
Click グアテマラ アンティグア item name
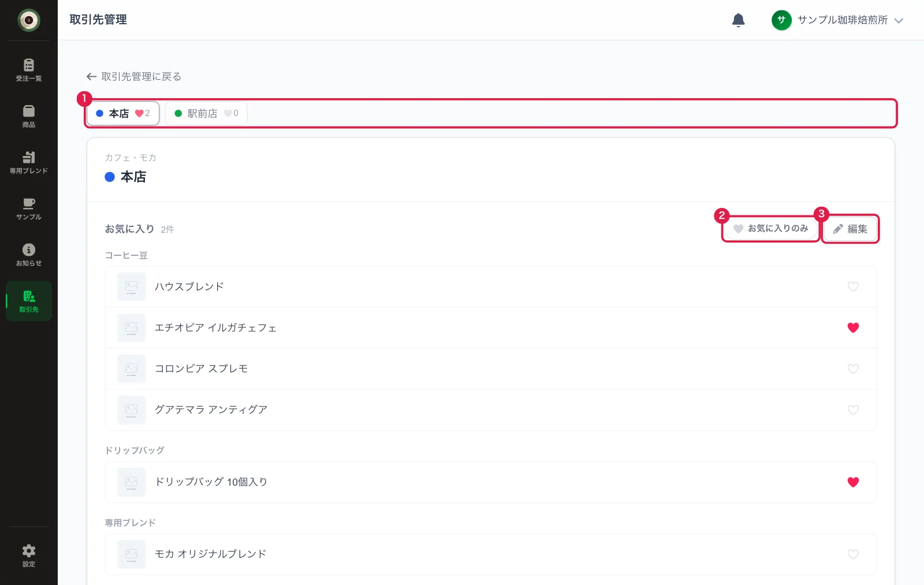(x=211, y=409)
